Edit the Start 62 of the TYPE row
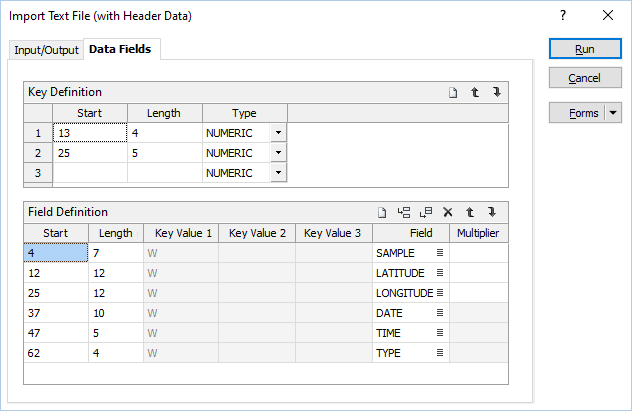The height and width of the screenshot is (416, 640). click(x=56, y=353)
